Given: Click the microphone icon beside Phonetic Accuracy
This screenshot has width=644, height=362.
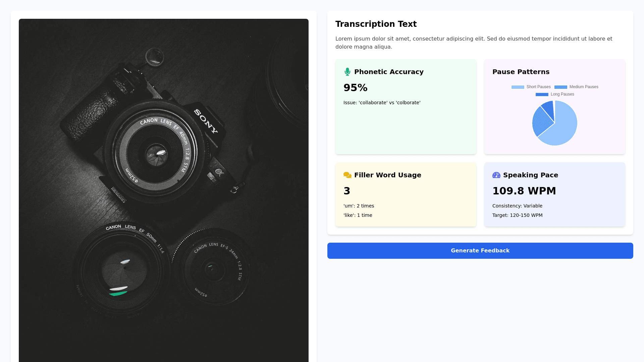Looking at the screenshot, I should [x=347, y=72].
